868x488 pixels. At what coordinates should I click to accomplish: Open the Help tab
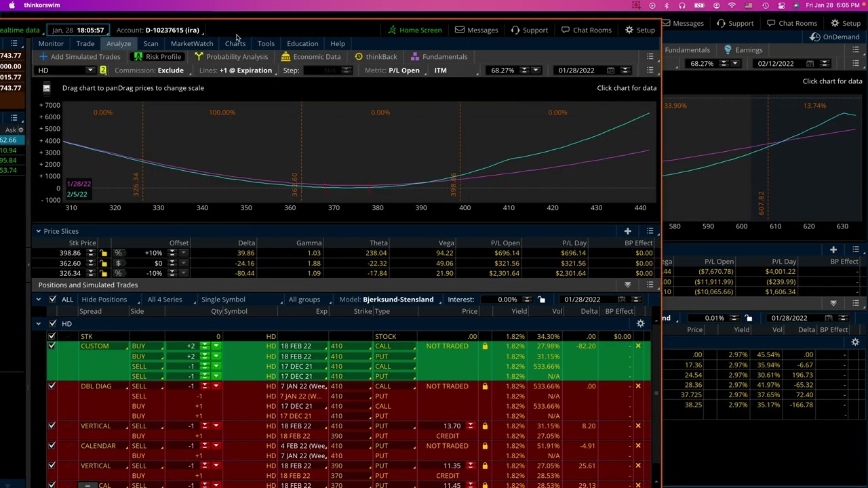pos(338,43)
